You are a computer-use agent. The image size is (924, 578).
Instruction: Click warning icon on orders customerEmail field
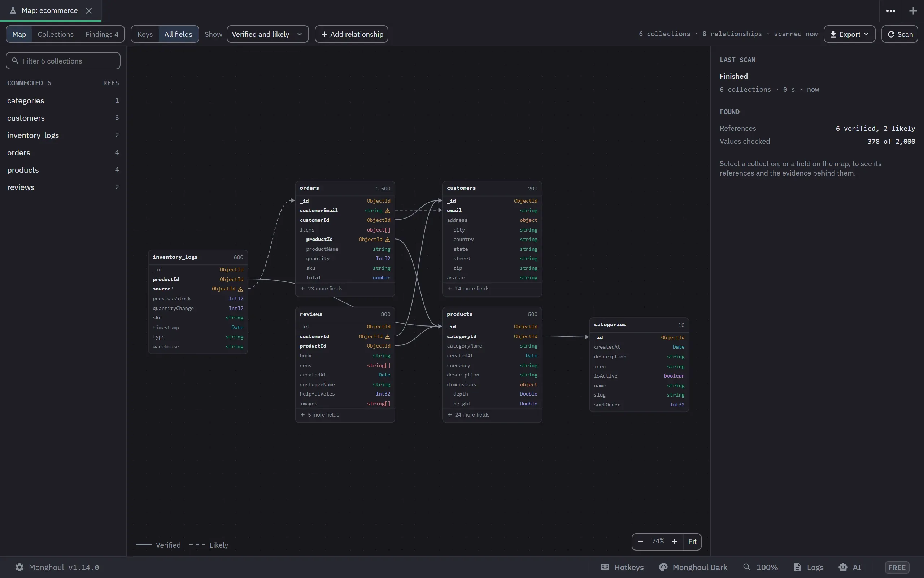[387, 211]
